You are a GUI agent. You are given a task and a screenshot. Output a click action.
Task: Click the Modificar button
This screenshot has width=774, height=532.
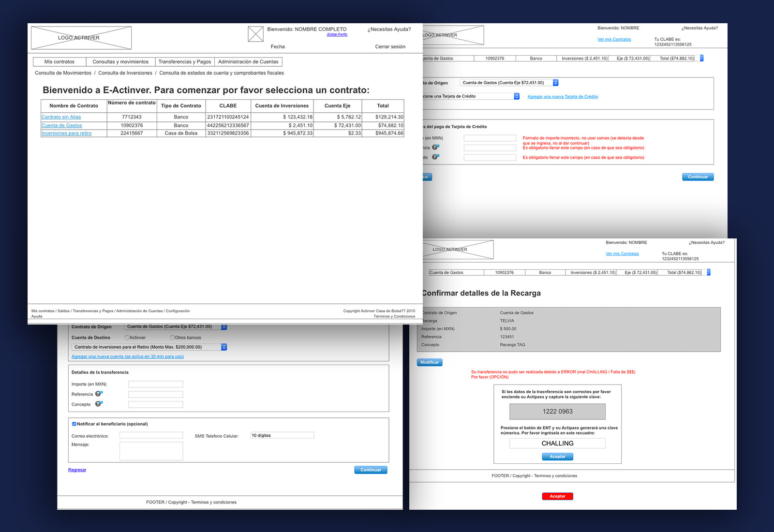[x=430, y=362]
